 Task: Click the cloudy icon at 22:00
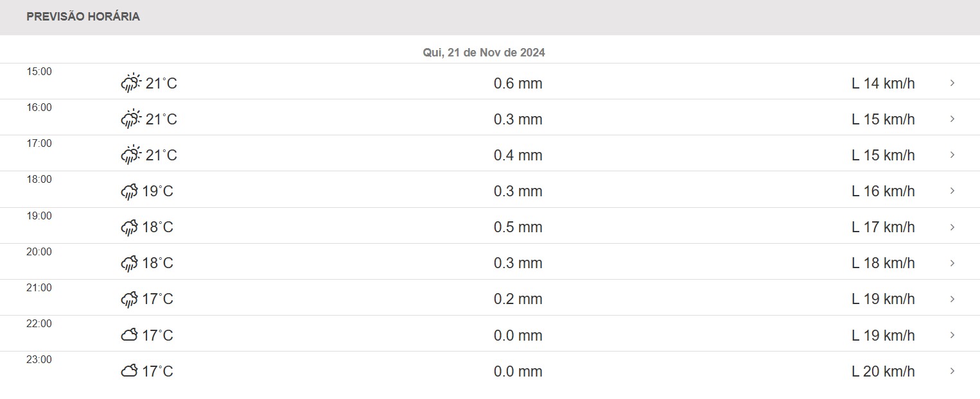pos(129,335)
